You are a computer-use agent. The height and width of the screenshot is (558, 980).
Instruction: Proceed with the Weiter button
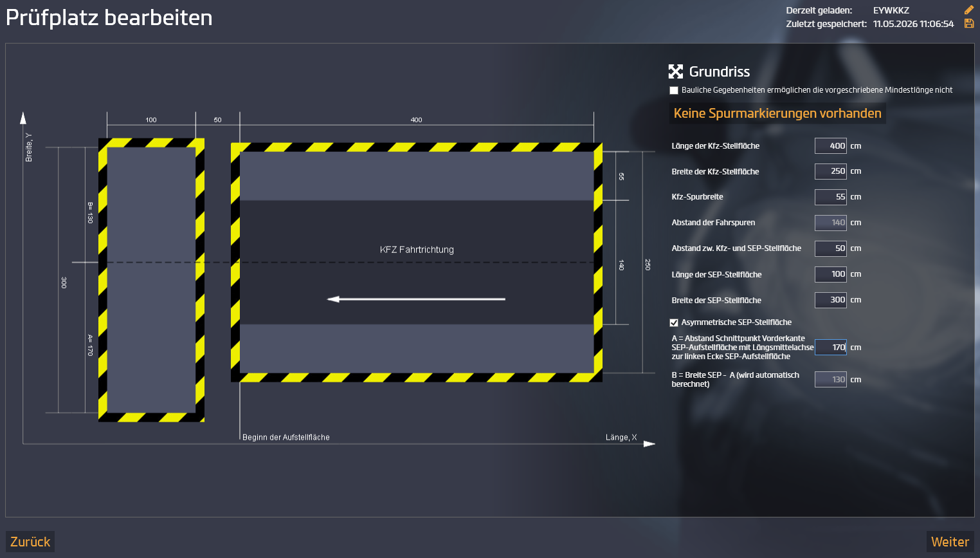950,542
